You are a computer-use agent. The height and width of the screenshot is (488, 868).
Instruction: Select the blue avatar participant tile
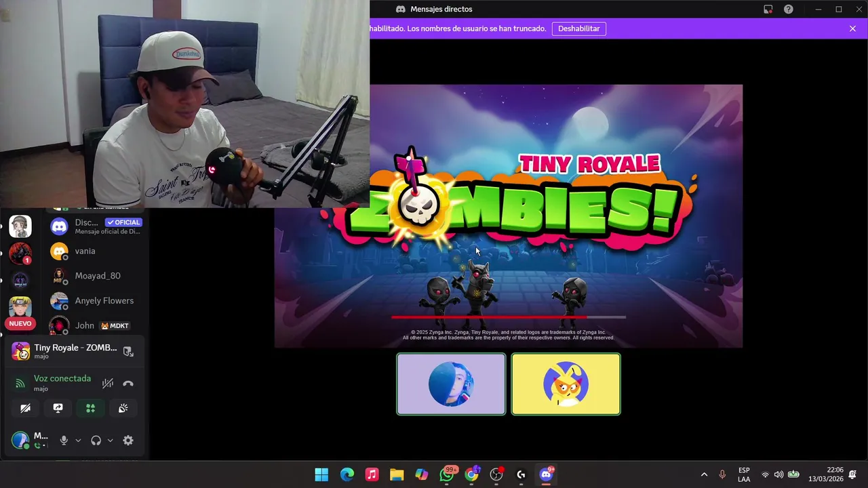[451, 384]
